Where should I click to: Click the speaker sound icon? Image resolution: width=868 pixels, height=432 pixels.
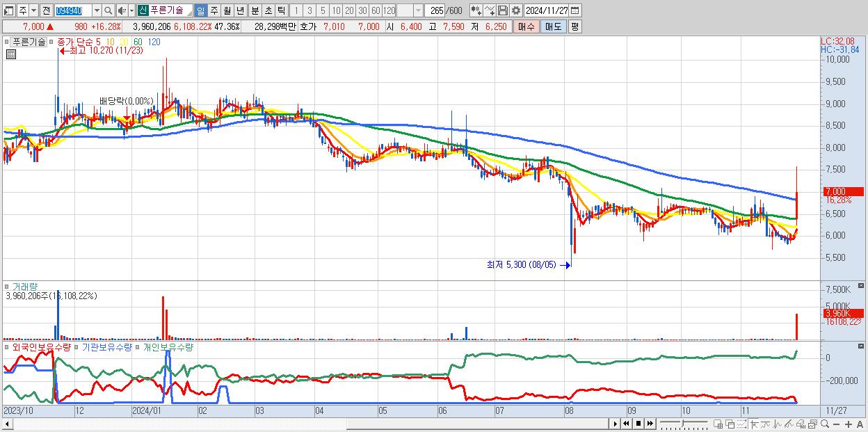[x=122, y=10]
